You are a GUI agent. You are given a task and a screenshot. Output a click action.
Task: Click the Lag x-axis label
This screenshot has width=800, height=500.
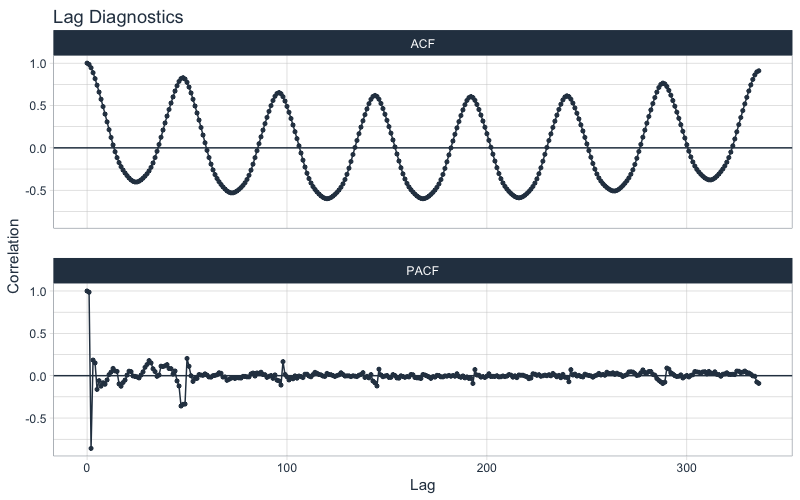pos(422,485)
